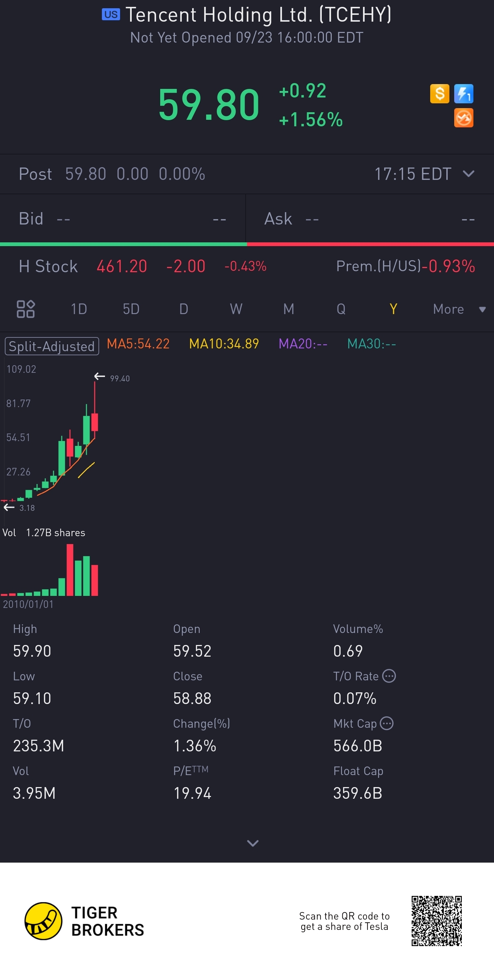
Task: Toggle the Split-Adjusted button
Action: (x=52, y=346)
